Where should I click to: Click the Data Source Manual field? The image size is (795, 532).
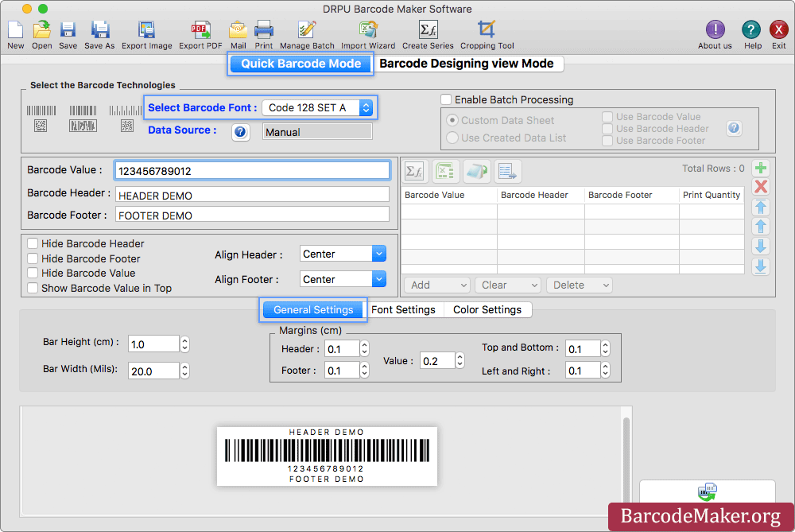(x=317, y=132)
